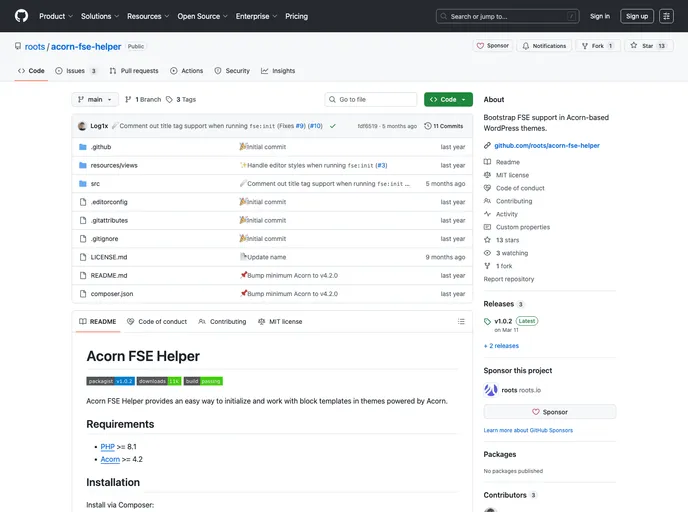The image size is (688, 512).
Task: Expand the Resources menu
Action: click(148, 16)
